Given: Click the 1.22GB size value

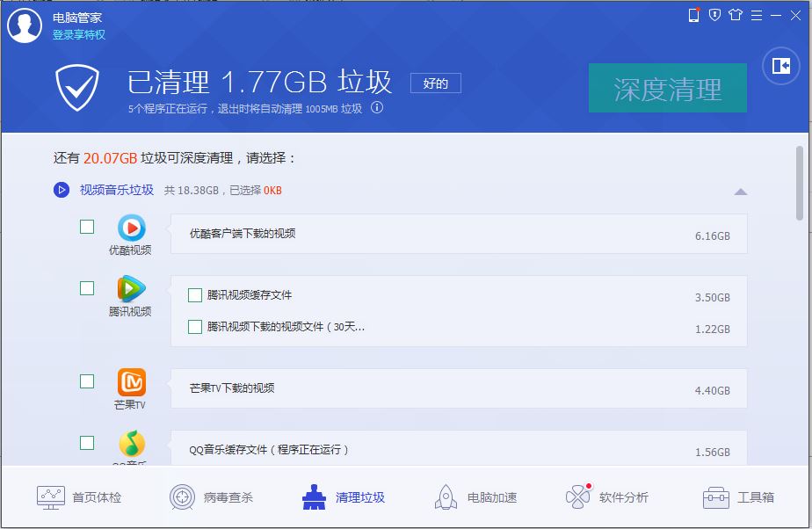Looking at the screenshot, I should pos(712,330).
